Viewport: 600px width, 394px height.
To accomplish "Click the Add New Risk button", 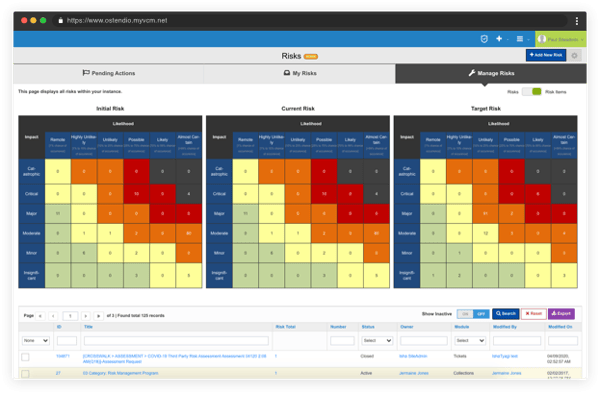I will click(546, 55).
